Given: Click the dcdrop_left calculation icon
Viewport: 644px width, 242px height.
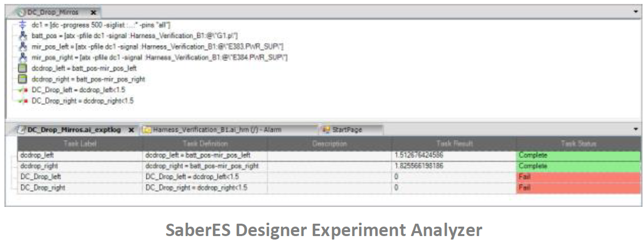Looking at the screenshot, I should (x=22, y=68).
